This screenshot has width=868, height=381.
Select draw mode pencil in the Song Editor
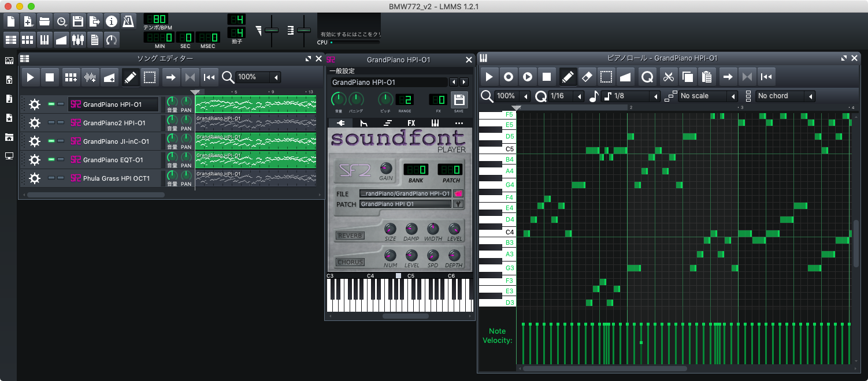coord(131,77)
